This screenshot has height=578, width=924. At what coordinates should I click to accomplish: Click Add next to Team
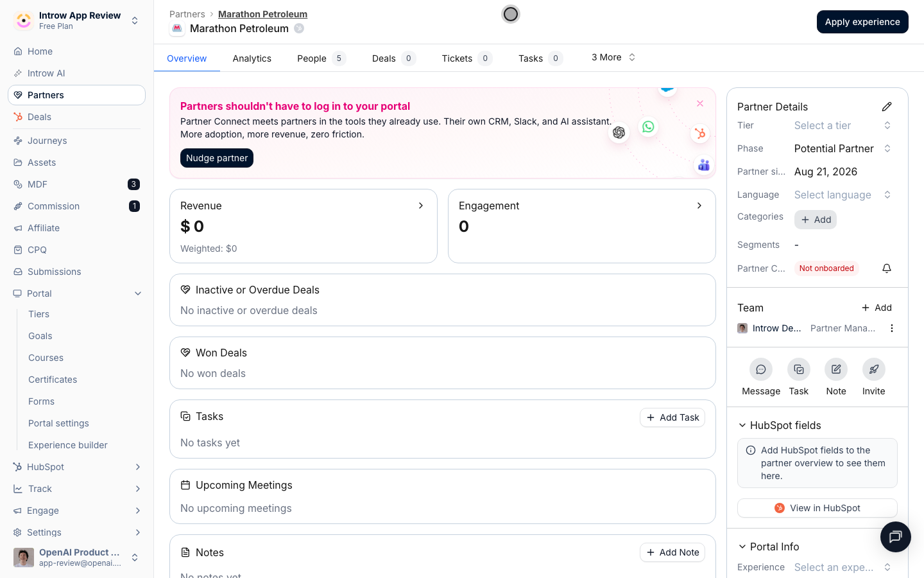coord(877,308)
